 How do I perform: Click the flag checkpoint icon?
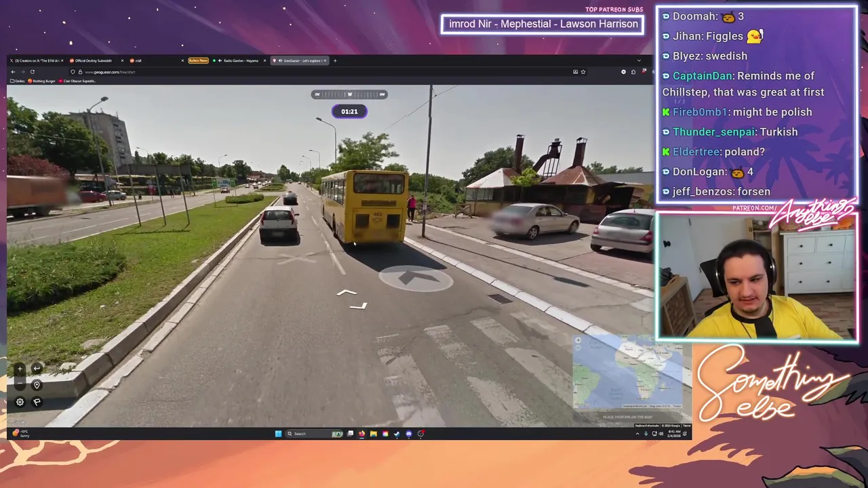(37, 402)
